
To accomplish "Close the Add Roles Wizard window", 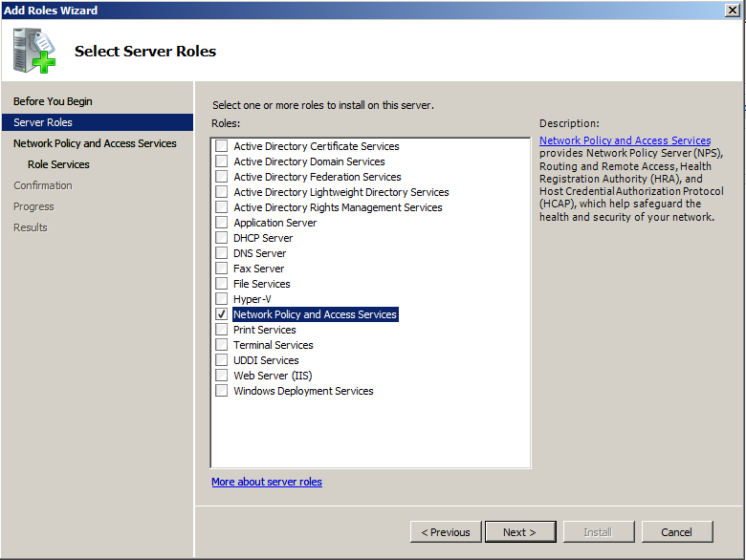I will tap(732, 10).
